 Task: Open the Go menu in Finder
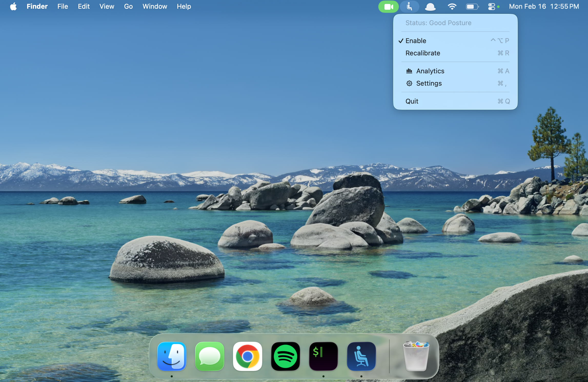point(128,6)
